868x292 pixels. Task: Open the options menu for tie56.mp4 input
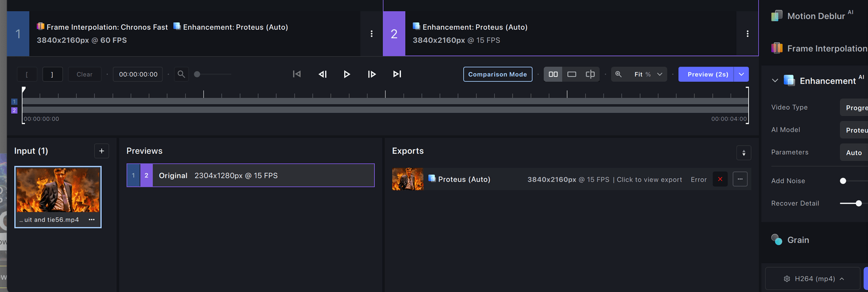point(92,220)
